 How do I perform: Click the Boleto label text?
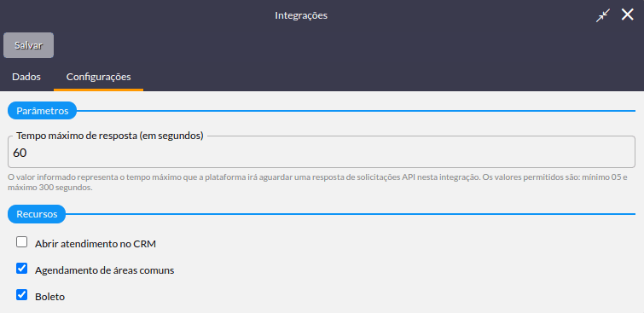(x=50, y=297)
